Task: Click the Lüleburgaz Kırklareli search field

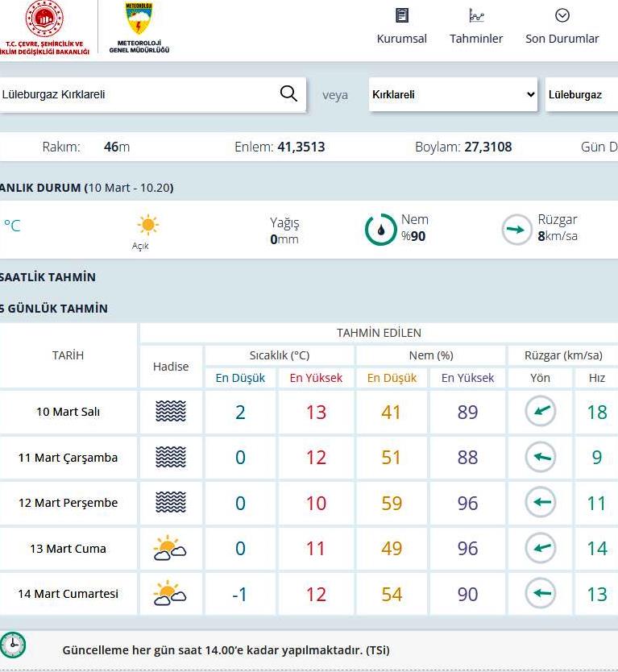Action: (137, 94)
